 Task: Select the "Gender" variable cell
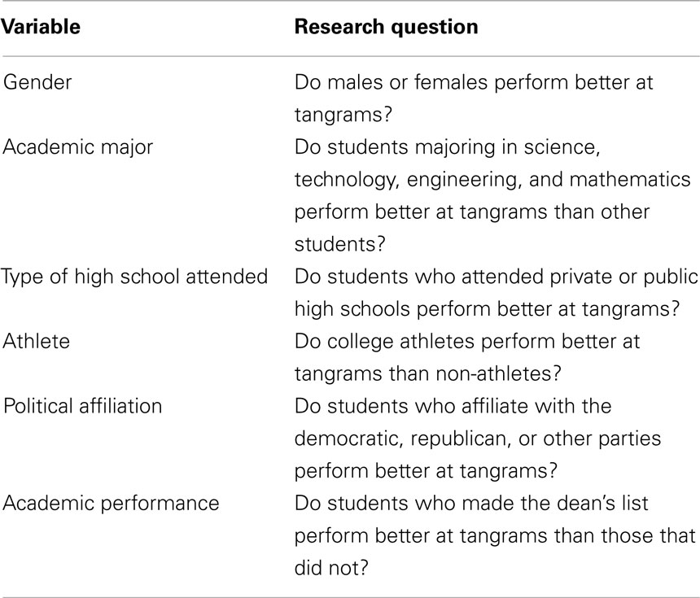point(37,82)
